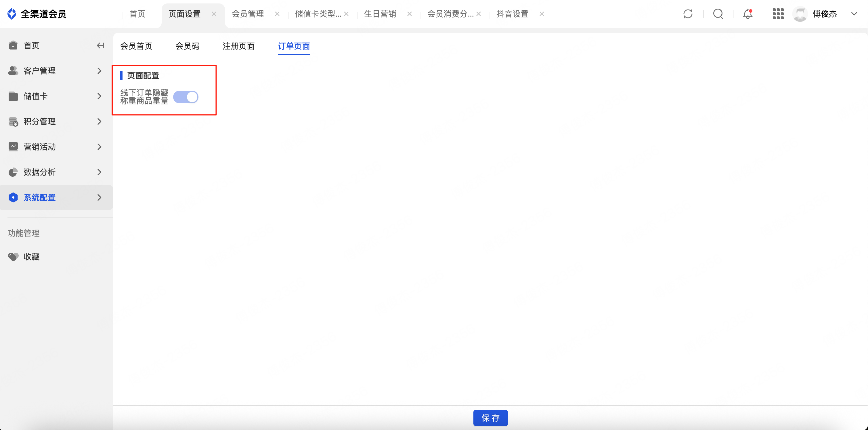Click the 傅俊杰 username
Image resolution: width=868 pixels, height=430 pixels.
825,14
